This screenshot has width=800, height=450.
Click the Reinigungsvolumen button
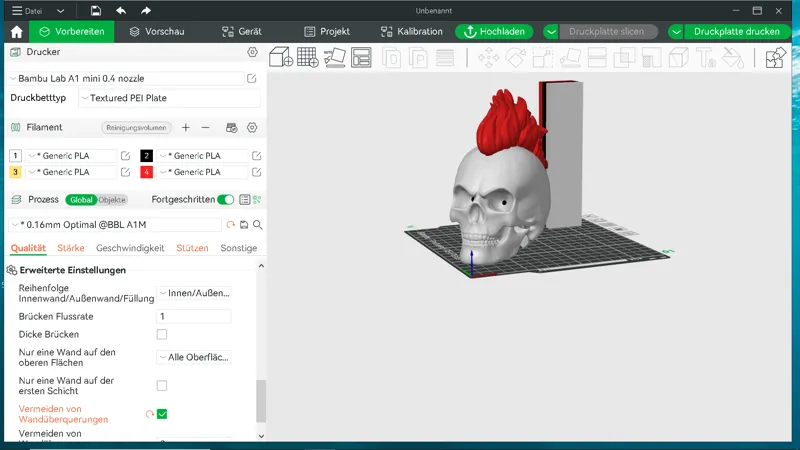[x=136, y=128]
